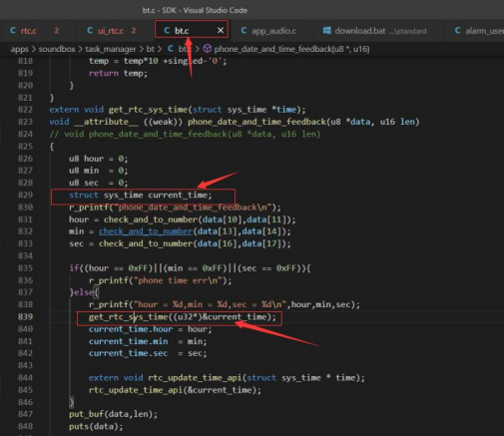Click "u8 sec = 0;" on line 828
504x436 pixels.
(x=99, y=183)
